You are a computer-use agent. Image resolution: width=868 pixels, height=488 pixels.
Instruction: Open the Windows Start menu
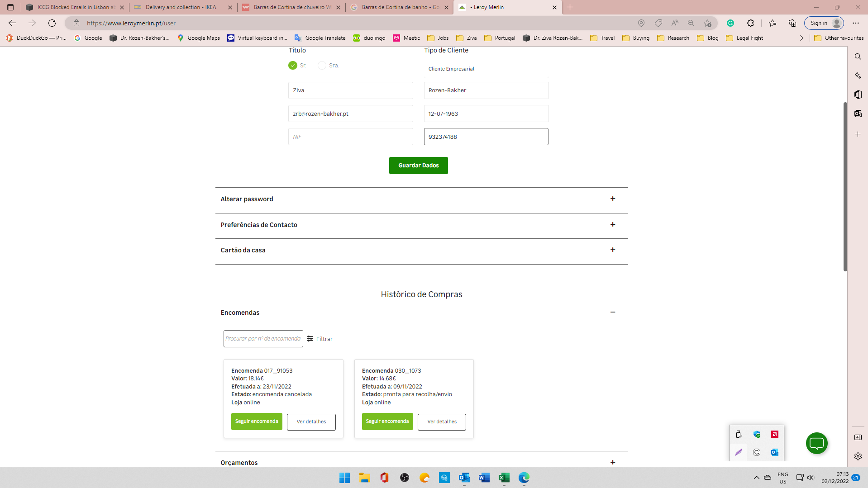pos(344,478)
